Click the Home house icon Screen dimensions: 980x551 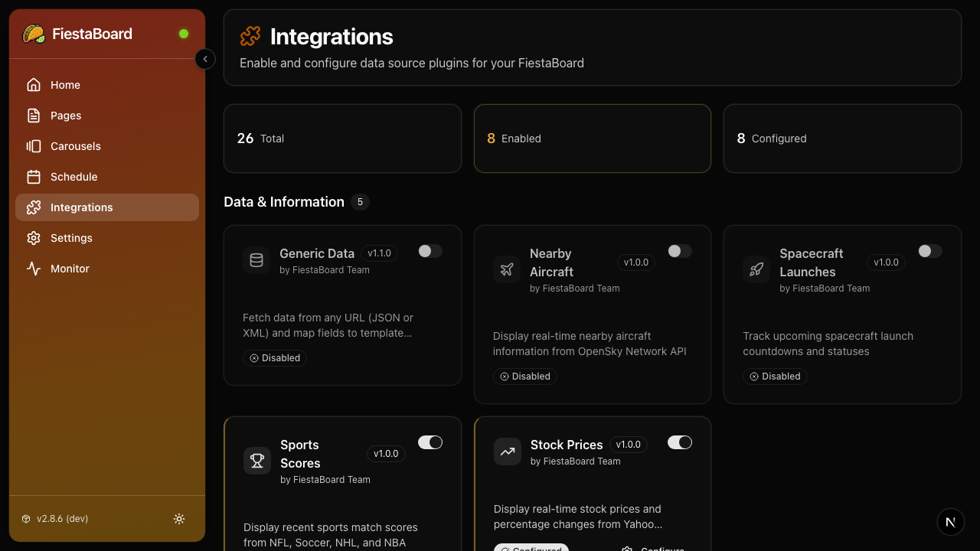click(34, 85)
